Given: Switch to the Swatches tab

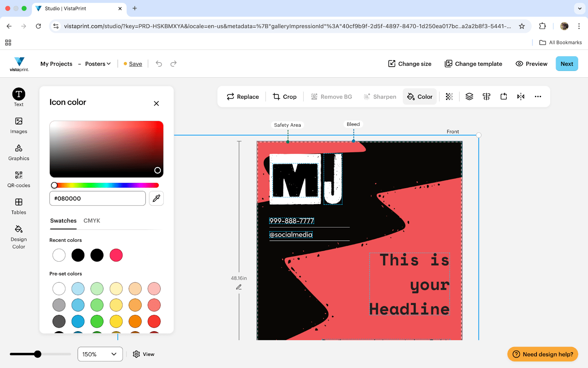Looking at the screenshot, I should (x=63, y=221).
